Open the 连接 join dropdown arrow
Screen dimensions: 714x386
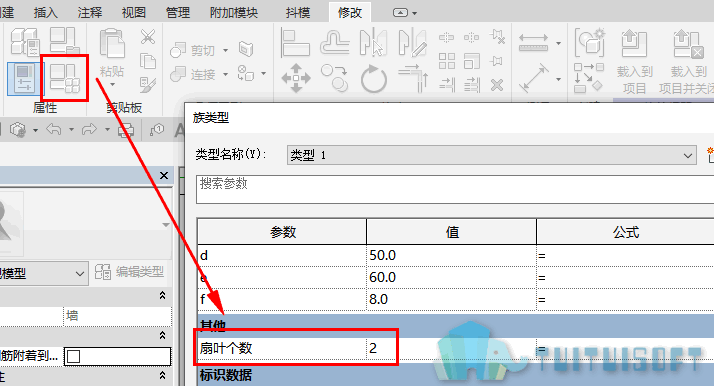[x=225, y=74]
